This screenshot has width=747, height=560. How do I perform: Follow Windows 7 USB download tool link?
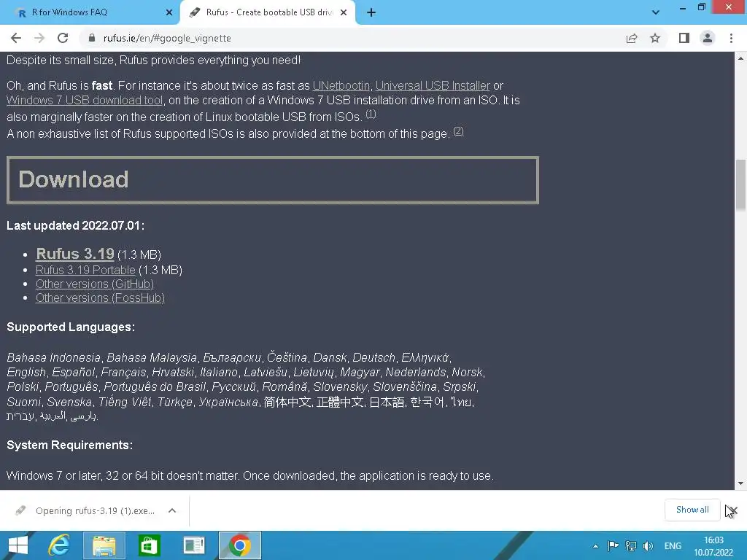click(85, 101)
